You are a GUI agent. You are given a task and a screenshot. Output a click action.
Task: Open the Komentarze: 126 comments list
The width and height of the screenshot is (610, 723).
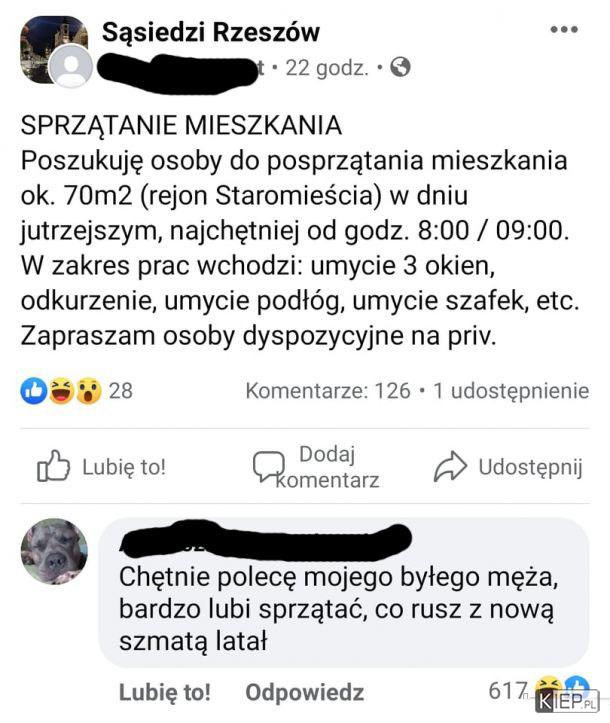coord(328,391)
